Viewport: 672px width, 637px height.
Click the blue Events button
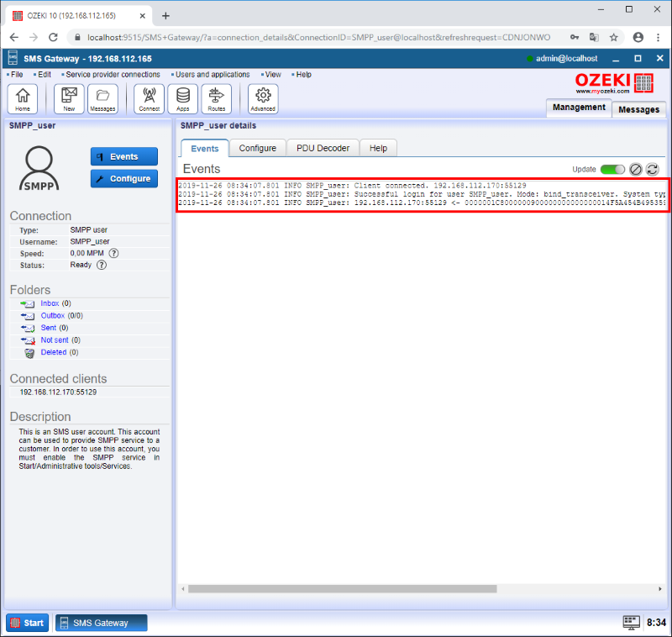coord(123,157)
